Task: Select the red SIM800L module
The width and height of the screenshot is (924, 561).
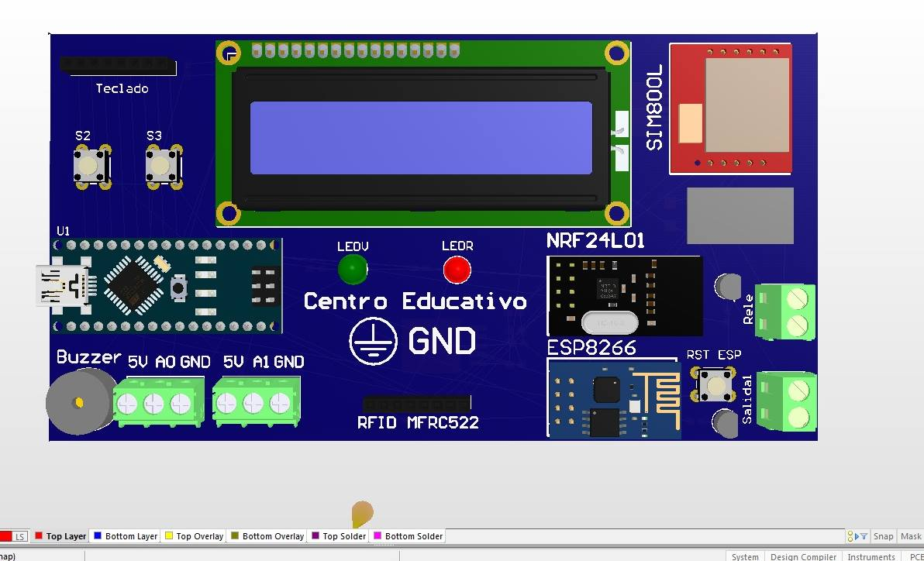Action: [x=730, y=108]
